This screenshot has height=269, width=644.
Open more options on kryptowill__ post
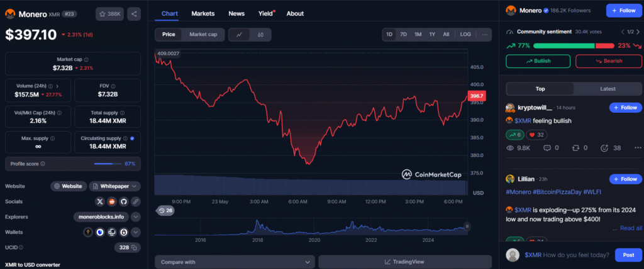[638, 147]
